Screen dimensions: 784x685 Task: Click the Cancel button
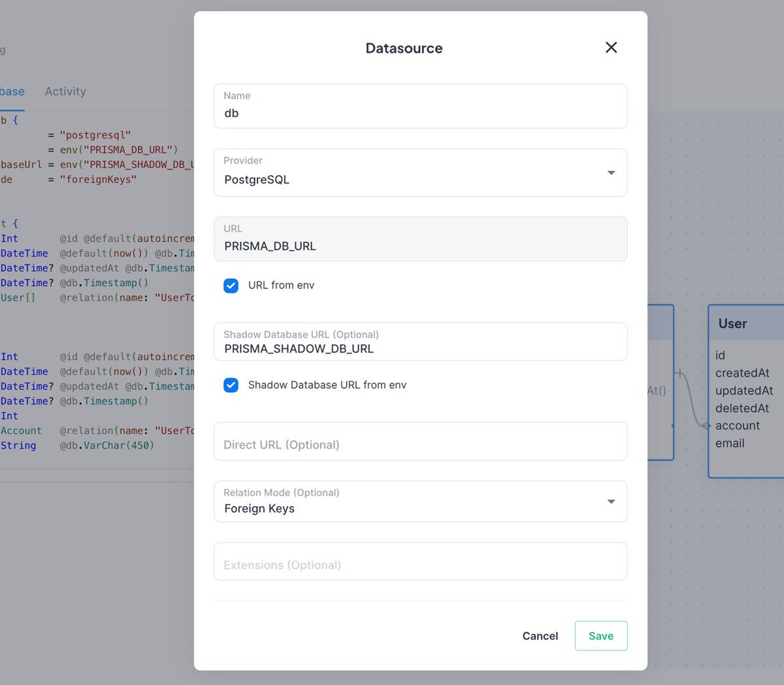540,636
